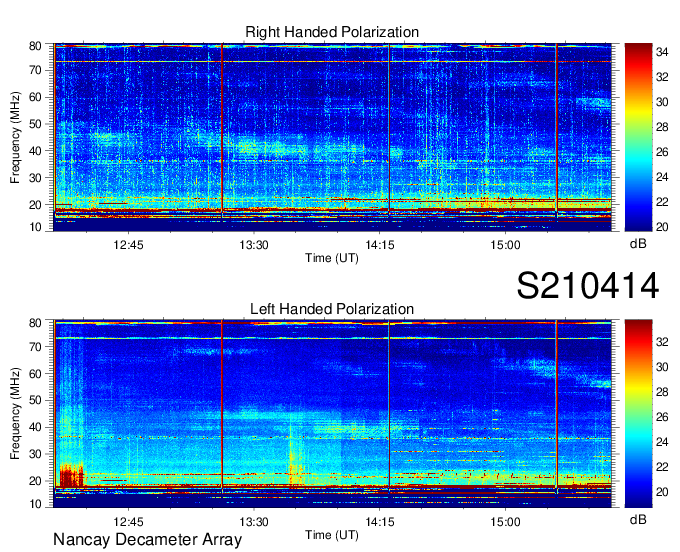Click "Frequency (MHz)" axis label on Right Handed plot
The image size is (680, 552).
15,137
